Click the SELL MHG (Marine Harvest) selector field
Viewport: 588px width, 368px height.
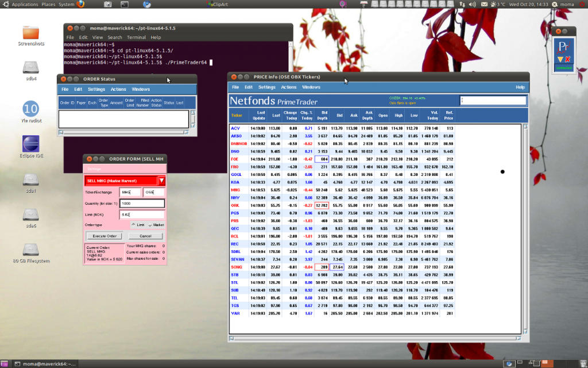tap(121, 181)
